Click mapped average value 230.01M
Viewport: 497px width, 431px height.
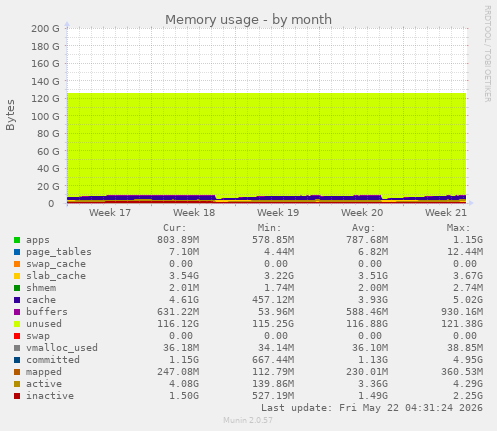[367, 372]
